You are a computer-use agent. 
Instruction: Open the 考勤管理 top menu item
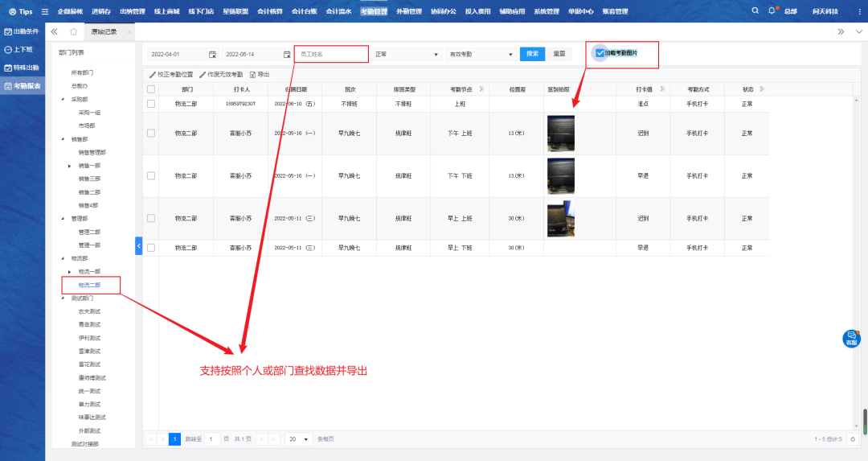click(x=374, y=11)
